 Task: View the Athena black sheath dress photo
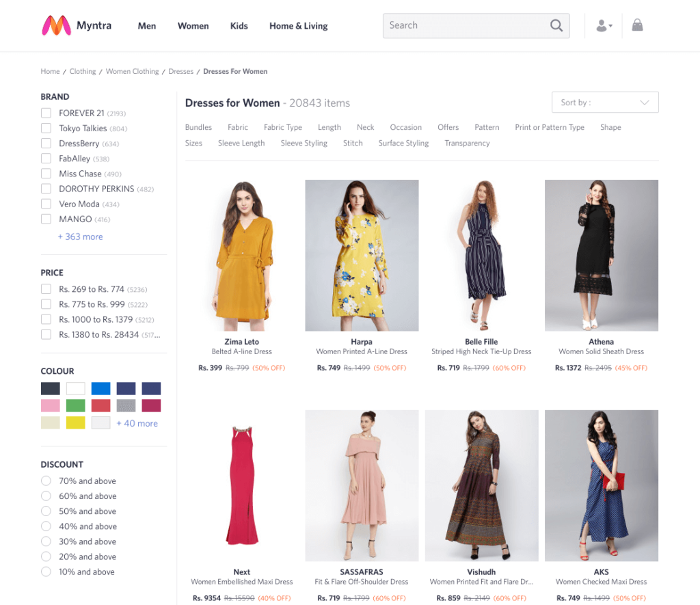pos(602,256)
